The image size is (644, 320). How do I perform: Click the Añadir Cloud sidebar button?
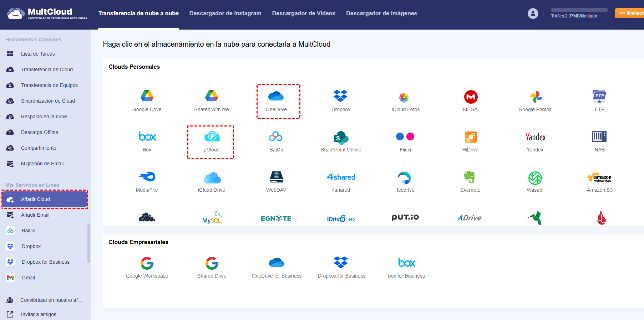click(45, 199)
